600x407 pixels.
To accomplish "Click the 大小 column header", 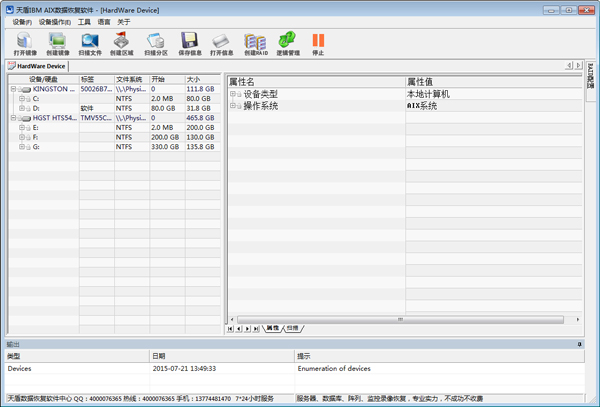I will coord(193,79).
